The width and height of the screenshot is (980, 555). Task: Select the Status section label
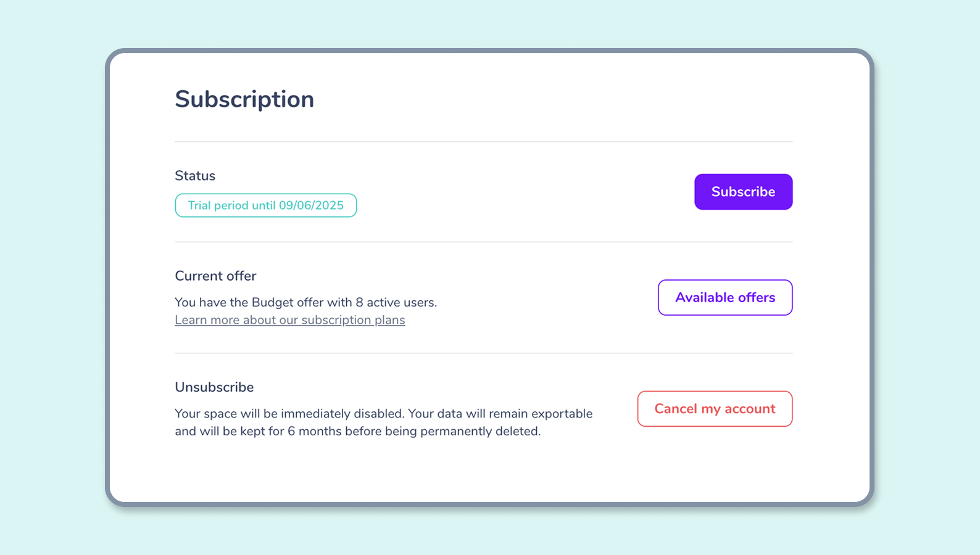(x=195, y=176)
